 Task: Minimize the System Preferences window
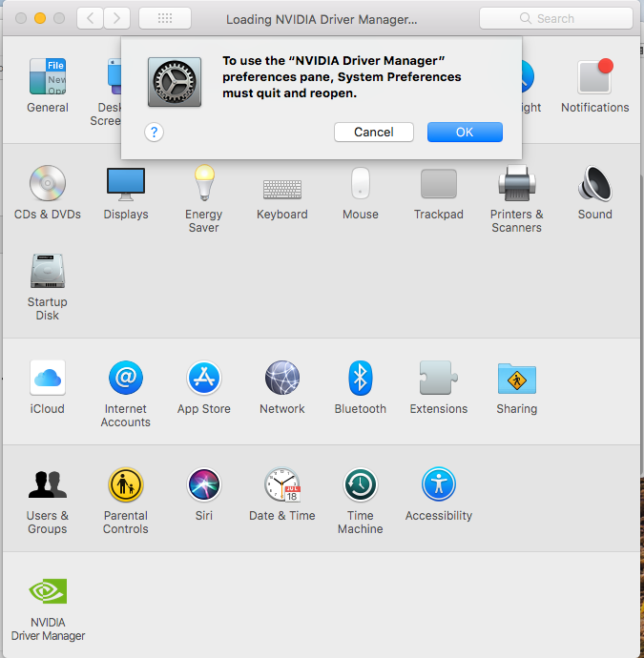pos(40,18)
